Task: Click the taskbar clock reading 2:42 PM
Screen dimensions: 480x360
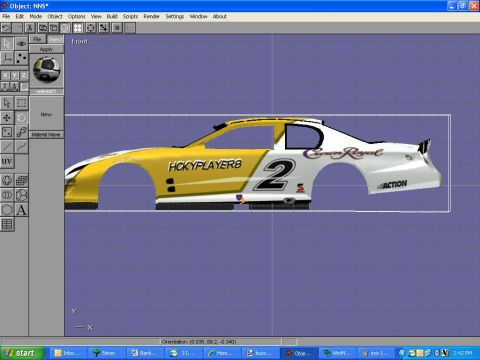Action: coord(462,353)
